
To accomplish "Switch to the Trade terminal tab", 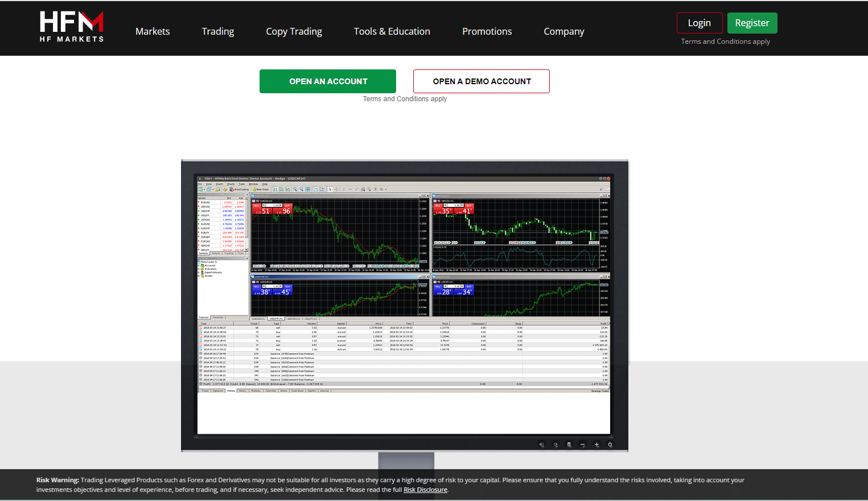I will [x=205, y=391].
